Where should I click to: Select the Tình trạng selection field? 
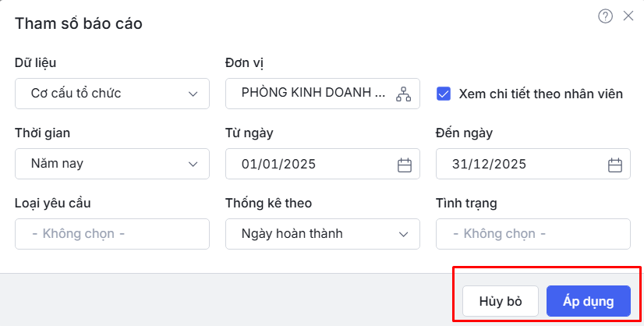tap(533, 234)
